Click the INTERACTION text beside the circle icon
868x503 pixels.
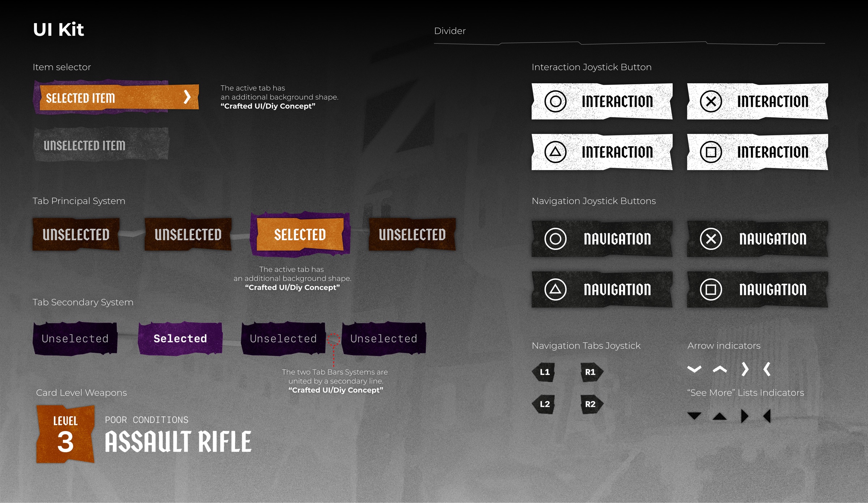pos(617,101)
